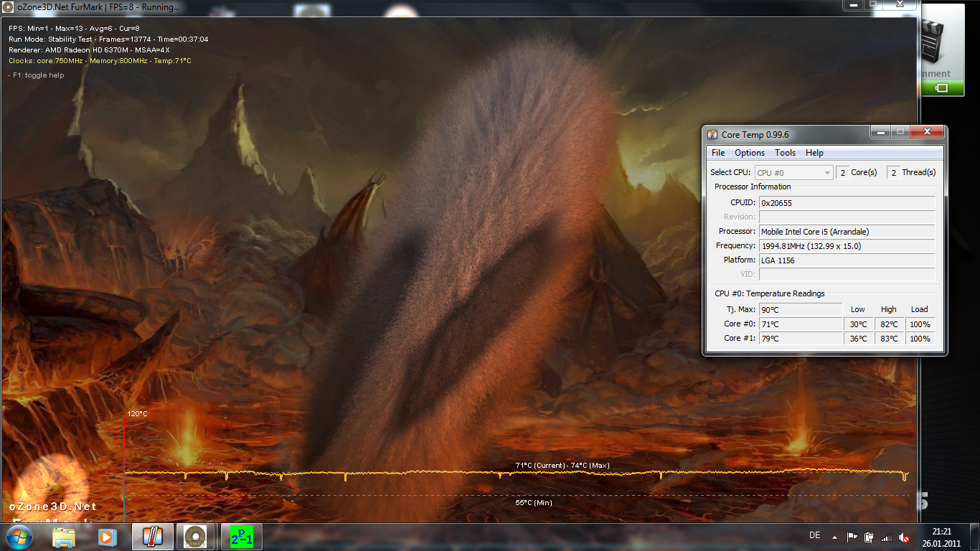Open the Tools menu in Core Temp
Viewport: 980px width, 551px height.
(785, 153)
